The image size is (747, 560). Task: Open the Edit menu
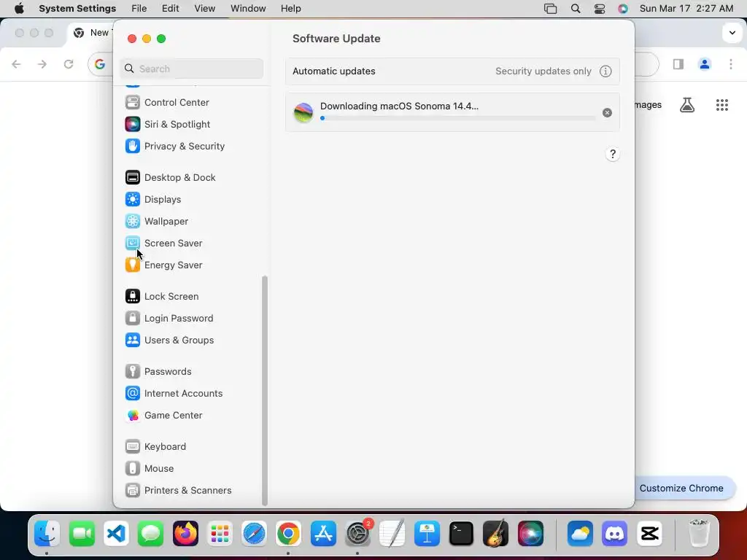click(171, 9)
